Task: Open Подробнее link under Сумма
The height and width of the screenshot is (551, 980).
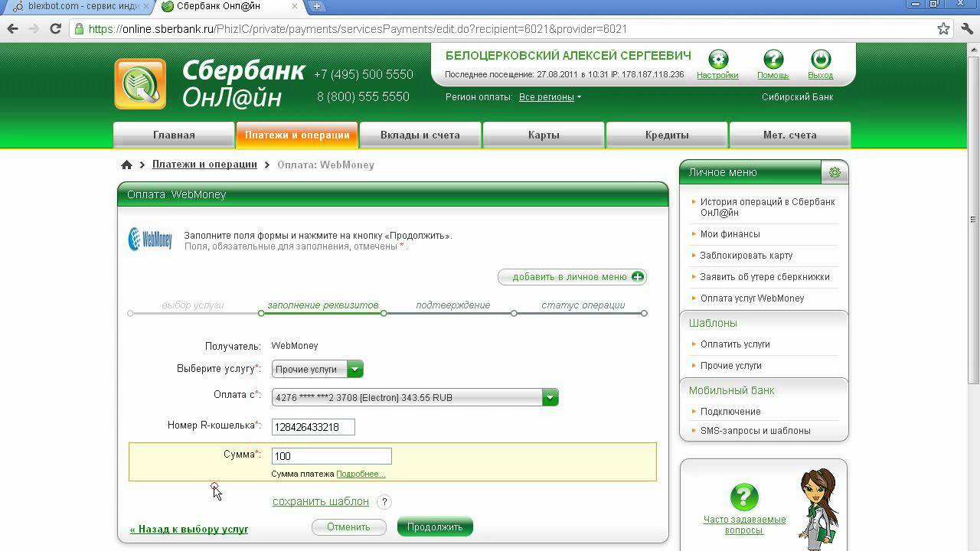Action: pyautogui.click(x=361, y=474)
